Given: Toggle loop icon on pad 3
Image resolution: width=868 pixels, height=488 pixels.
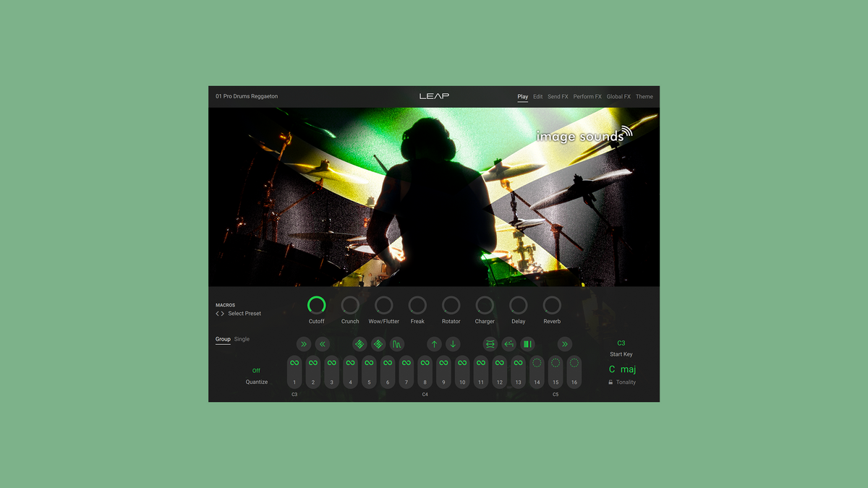Looking at the screenshot, I should [332, 363].
